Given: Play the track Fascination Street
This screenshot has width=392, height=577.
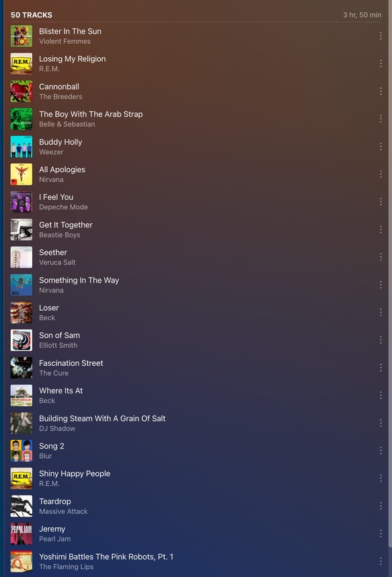Looking at the screenshot, I should click(x=71, y=363).
